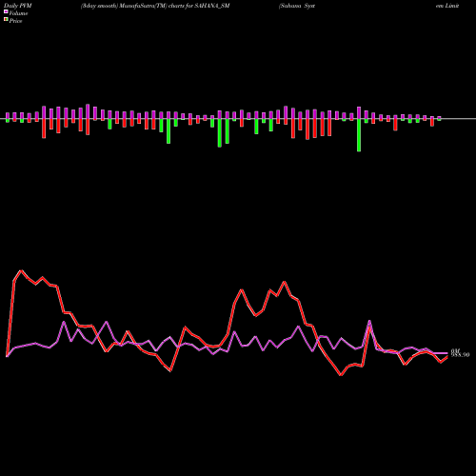Click the Volume legend color swatch
This screenshot has width=476, height=476.
[6, 11]
